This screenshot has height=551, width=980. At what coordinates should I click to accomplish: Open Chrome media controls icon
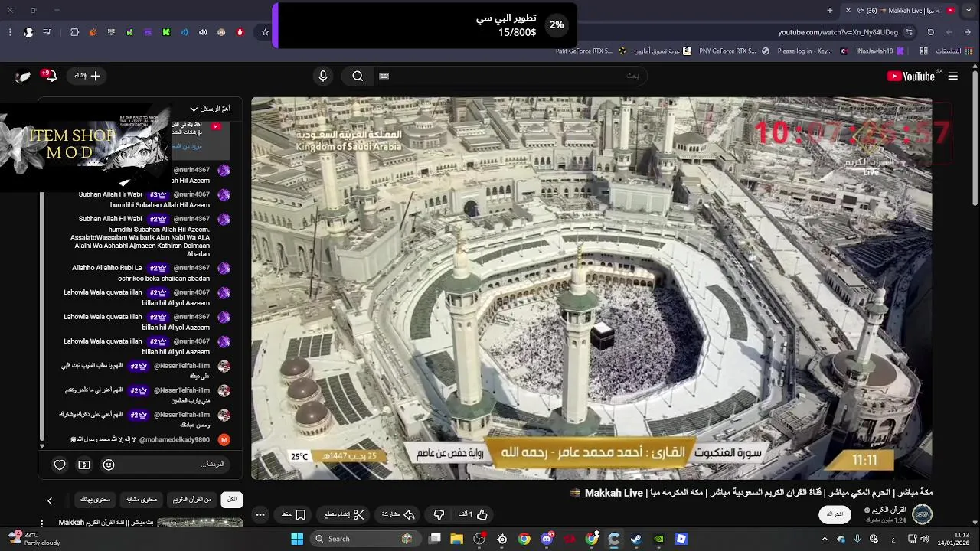pyautogui.click(x=47, y=32)
